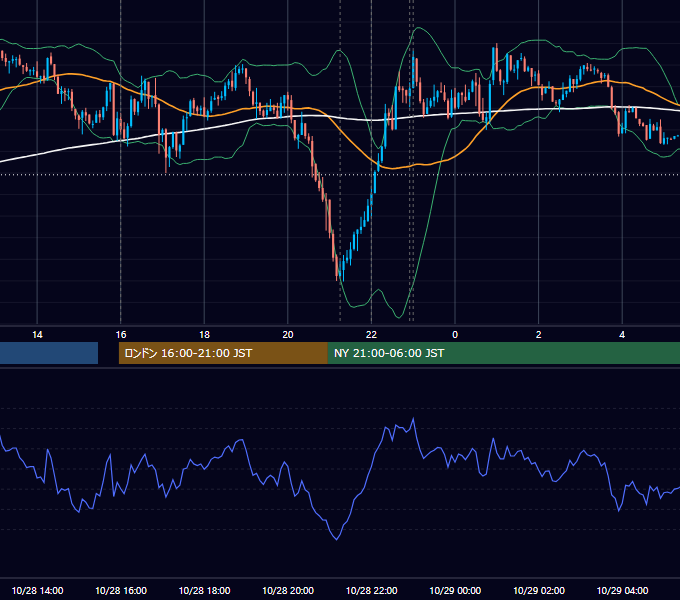Click the 10/29 02:00 label on indicator axis
Image resolution: width=680 pixels, height=600 pixels.
tap(539, 590)
